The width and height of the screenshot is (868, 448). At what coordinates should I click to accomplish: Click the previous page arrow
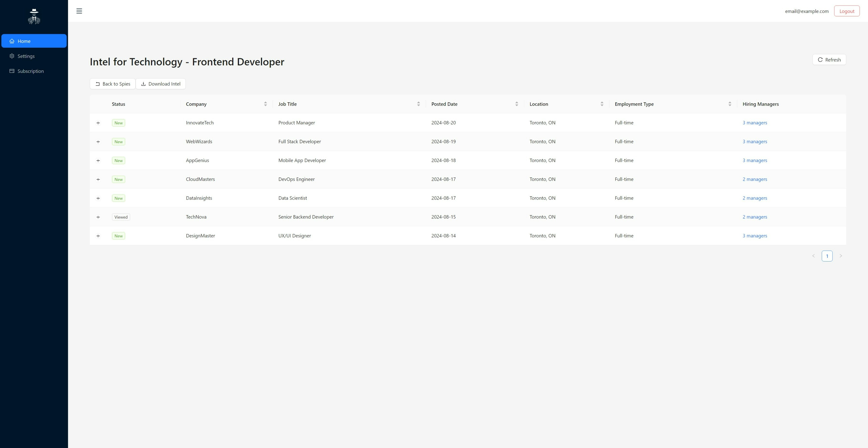tap(813, 256)
